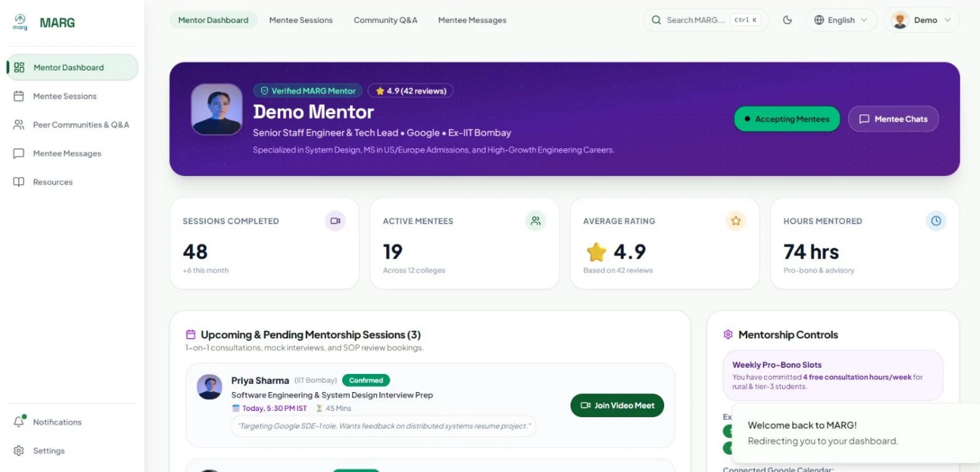The image size is (980, 472).
Task: Click the Sessions Completed video icon
Action: pos(335,221)
